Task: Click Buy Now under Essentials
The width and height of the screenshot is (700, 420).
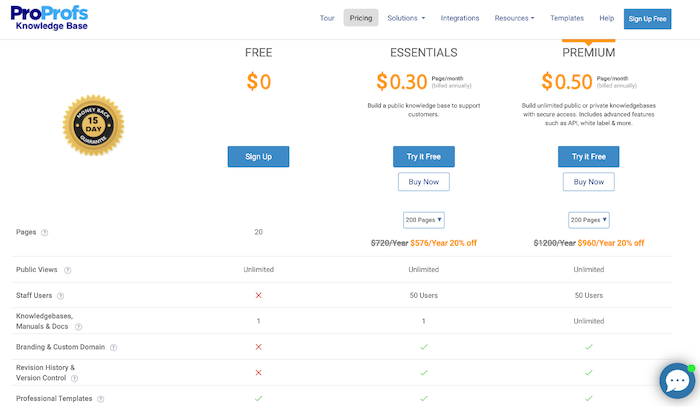Action: 424,182
